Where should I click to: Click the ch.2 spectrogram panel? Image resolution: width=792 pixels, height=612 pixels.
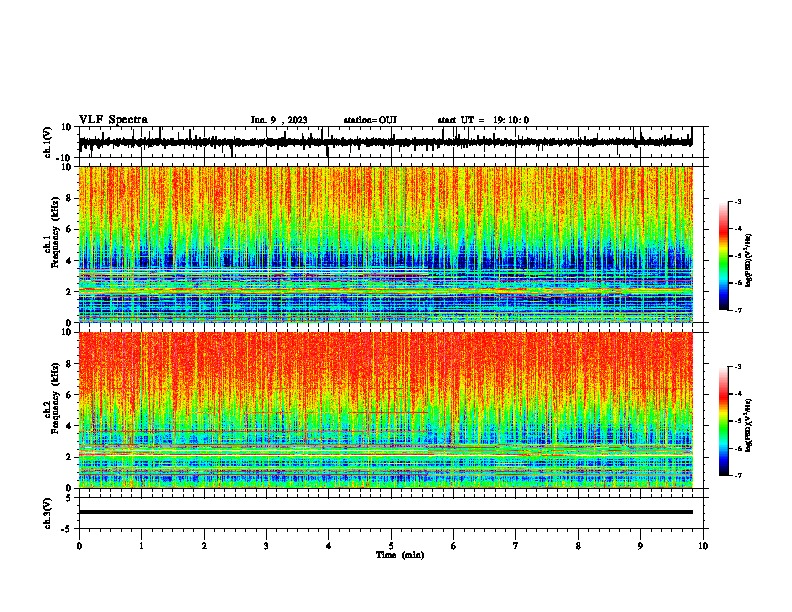click(x=386, y=410)
